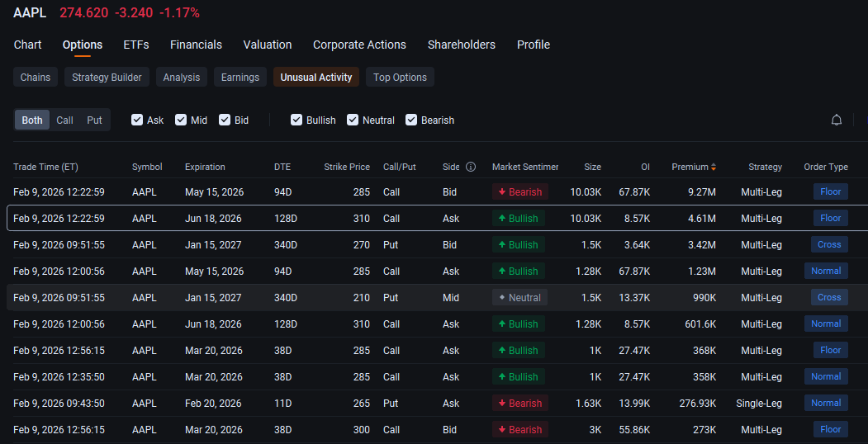868x444 pixels.
Task: Click the 273K premium value
Action: (x=704, y=430)
